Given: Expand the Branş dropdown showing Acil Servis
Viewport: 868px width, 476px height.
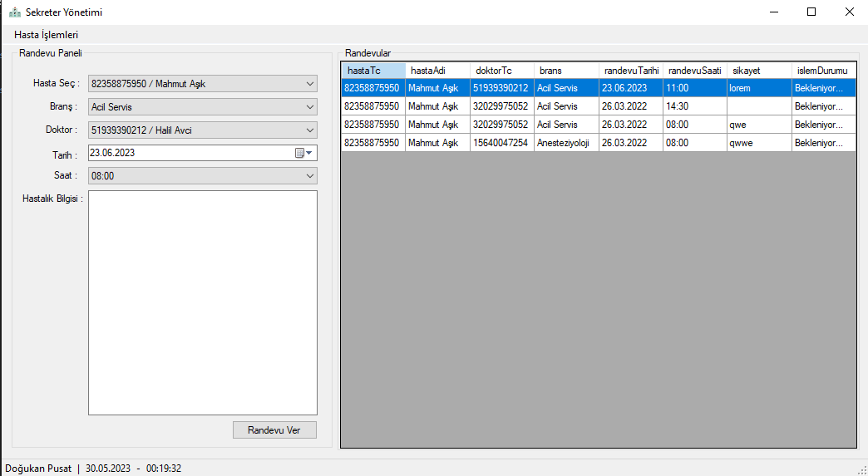Looking at the screenshot, I should click(x=203, y=107).
